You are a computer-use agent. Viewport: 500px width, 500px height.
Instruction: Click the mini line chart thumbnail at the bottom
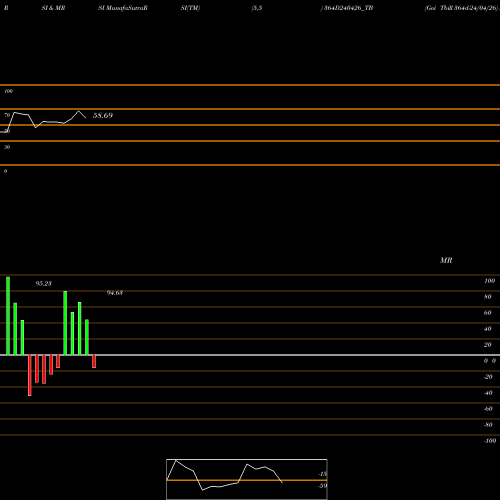(247, 479)
